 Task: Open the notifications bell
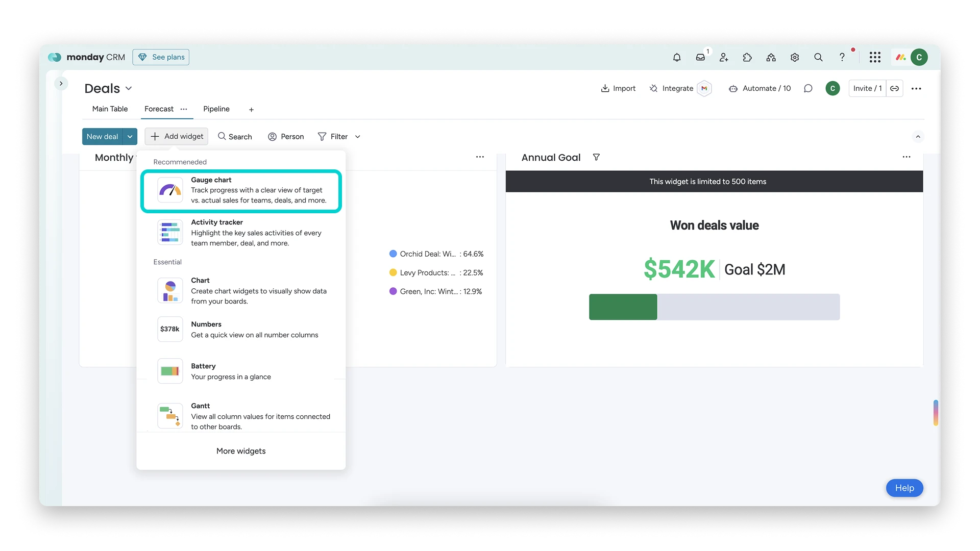click(x=677, y=58)
